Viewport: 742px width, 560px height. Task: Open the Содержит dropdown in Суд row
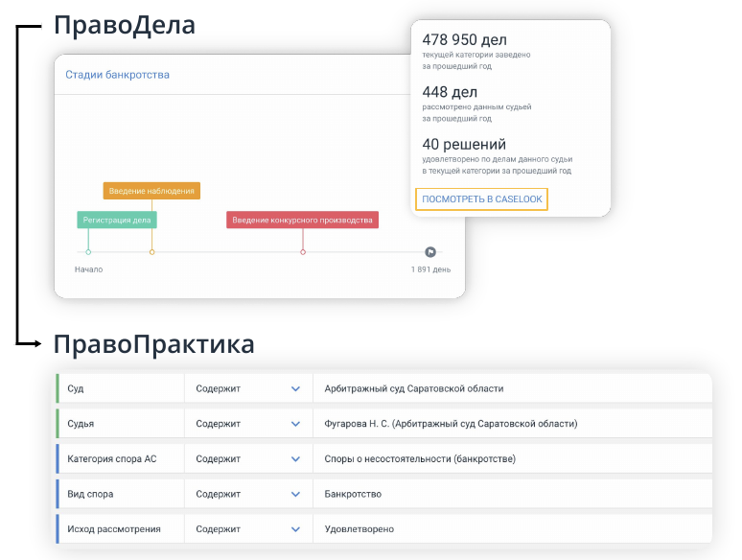coord(248,388)
